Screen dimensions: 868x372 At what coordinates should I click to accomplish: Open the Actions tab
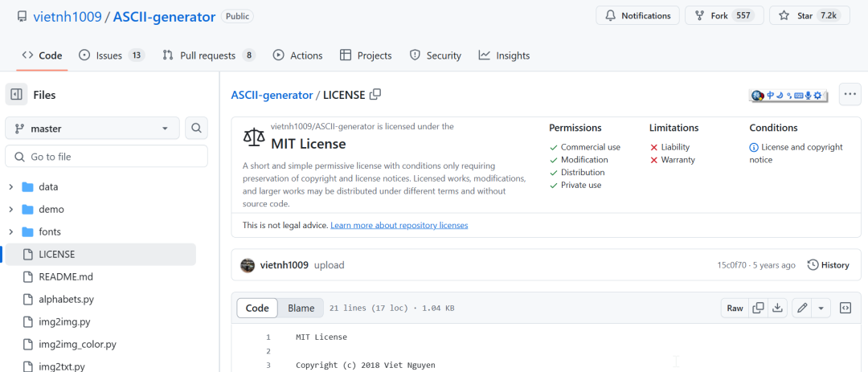pyautogui.click(x=298, y=55)
